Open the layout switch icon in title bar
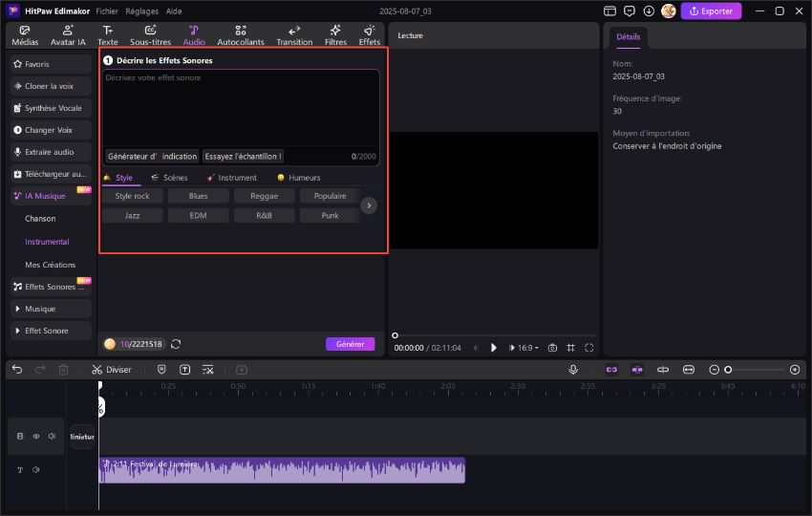Viewport: 812px width, 516px height. click(x=610, y=11)
